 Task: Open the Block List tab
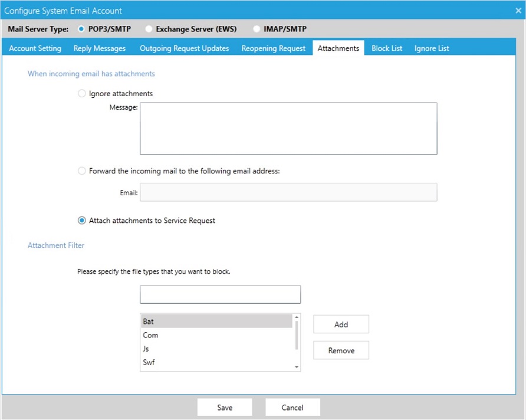[x=387, y=48]
